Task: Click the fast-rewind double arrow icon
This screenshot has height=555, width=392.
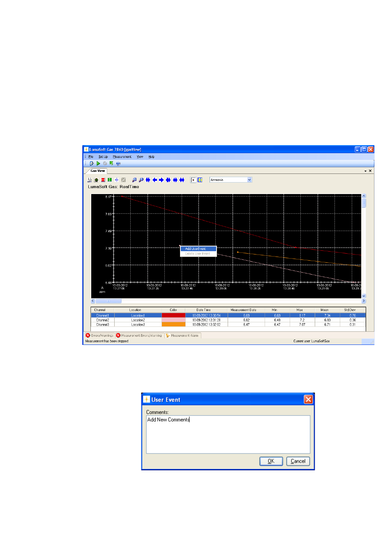Action: coord(148,180)
